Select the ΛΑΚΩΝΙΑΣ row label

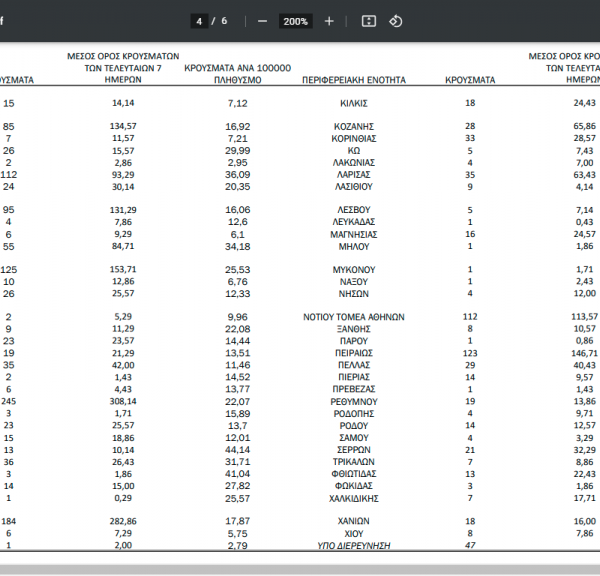tap(354, 163)
